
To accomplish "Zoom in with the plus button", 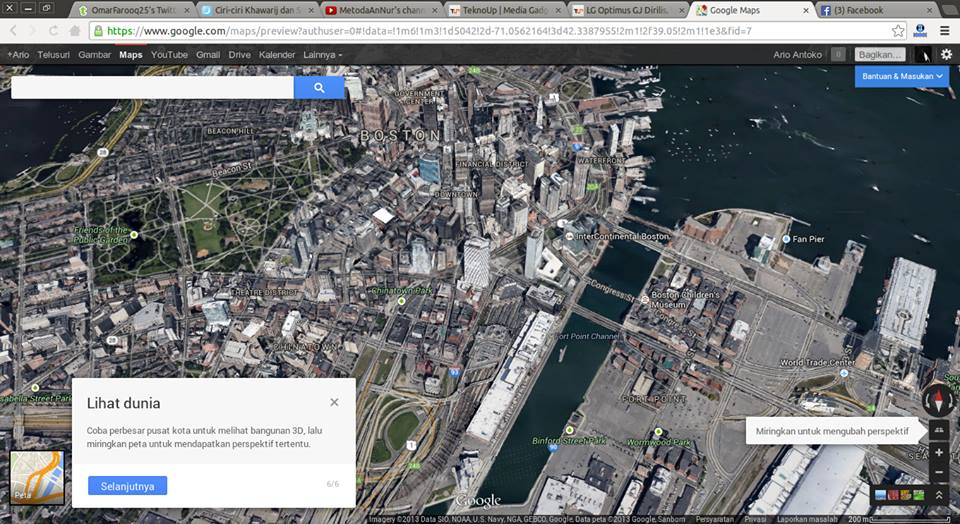I will click(939, 453).
